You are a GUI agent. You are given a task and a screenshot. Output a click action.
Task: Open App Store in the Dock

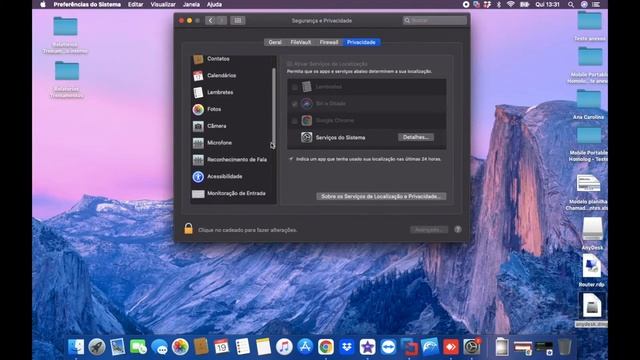coord(305,347)
